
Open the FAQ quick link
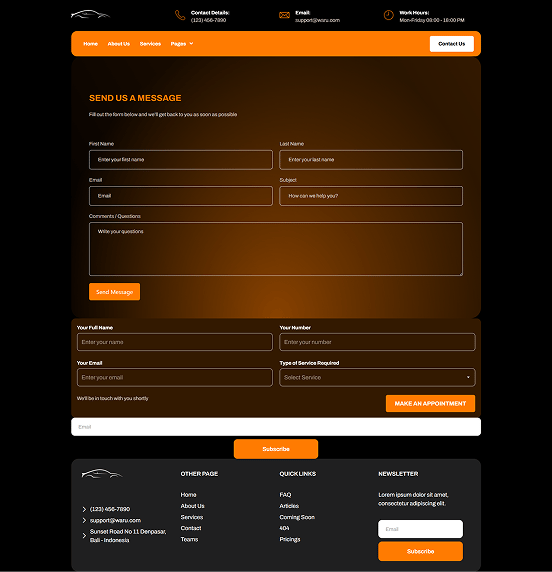coord(285,495)
